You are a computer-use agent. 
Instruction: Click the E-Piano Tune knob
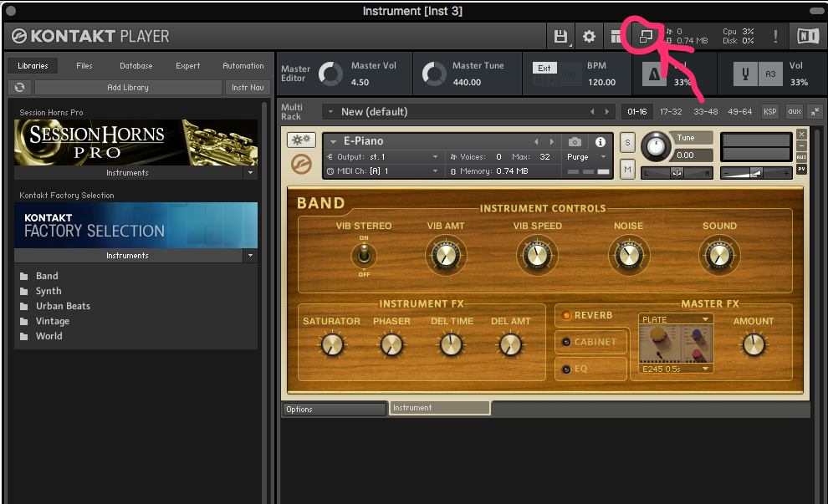click(x=656, y=146)
